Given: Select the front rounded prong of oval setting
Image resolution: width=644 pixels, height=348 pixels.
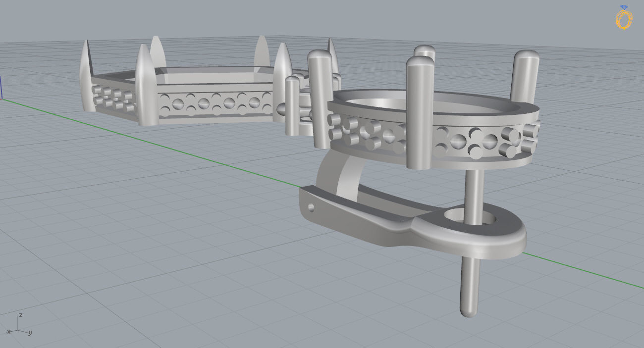Looking at the screenshot, I should coord(420,113).
